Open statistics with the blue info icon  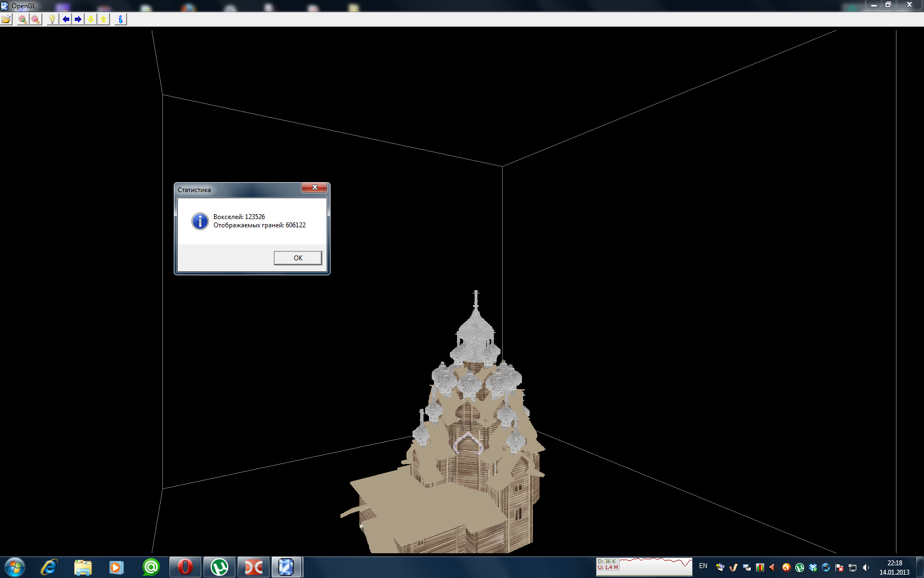(120, 19)
